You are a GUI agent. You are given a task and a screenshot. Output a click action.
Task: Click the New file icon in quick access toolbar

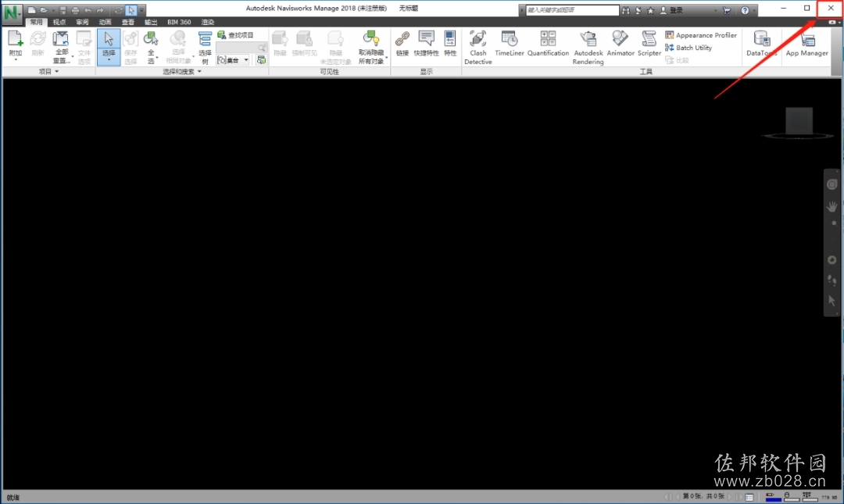(x=32, y=10)
